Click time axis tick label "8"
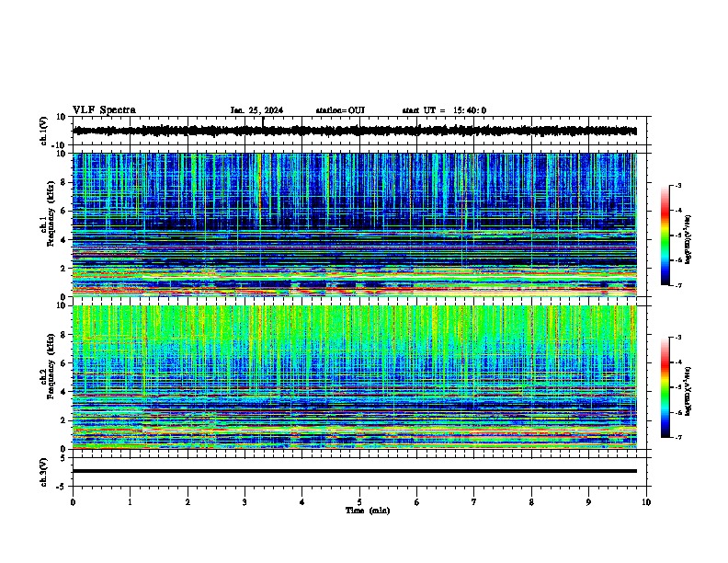The image size is (728, 563). [x=531, y=502]
